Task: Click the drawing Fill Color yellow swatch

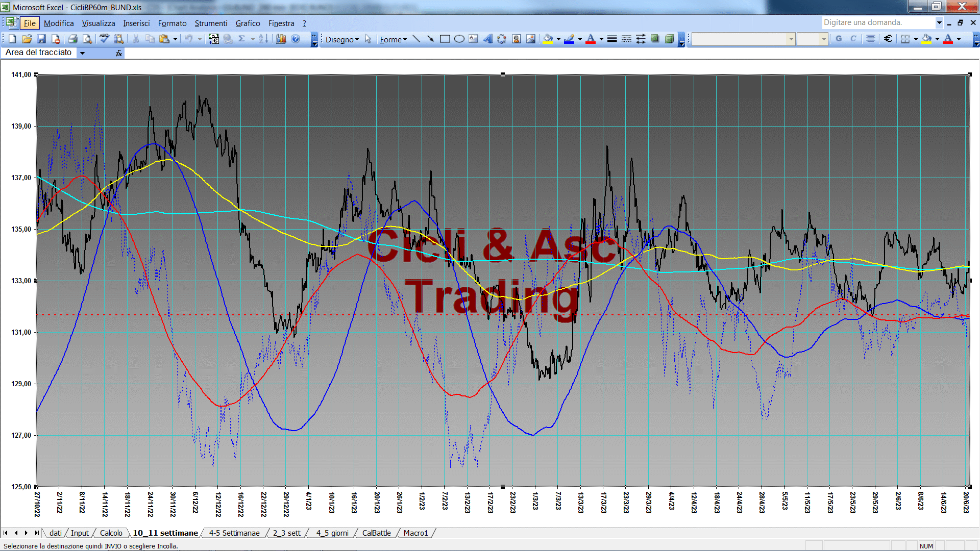Action: pyautogui.click(x=548, y=39)
